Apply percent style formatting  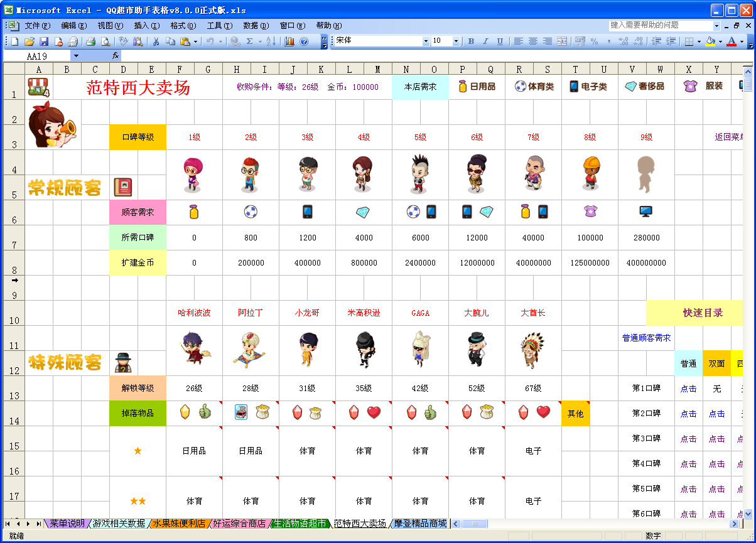pos(595,41)
